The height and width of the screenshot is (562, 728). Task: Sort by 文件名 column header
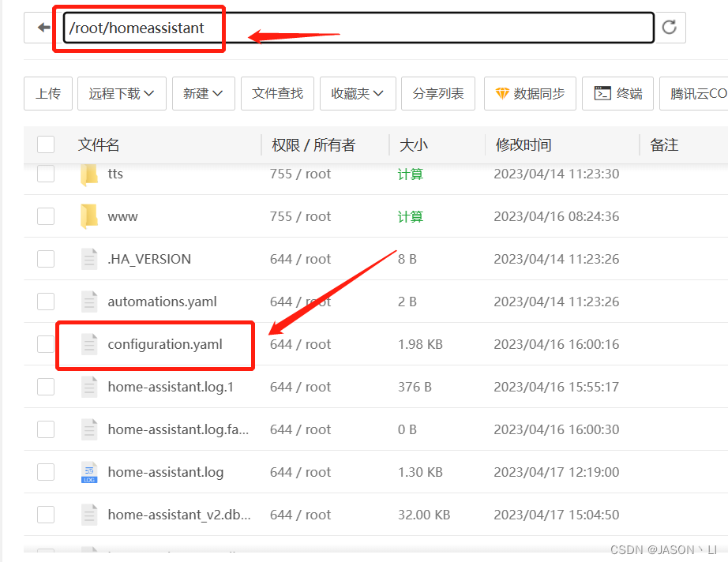pos(99,144)
